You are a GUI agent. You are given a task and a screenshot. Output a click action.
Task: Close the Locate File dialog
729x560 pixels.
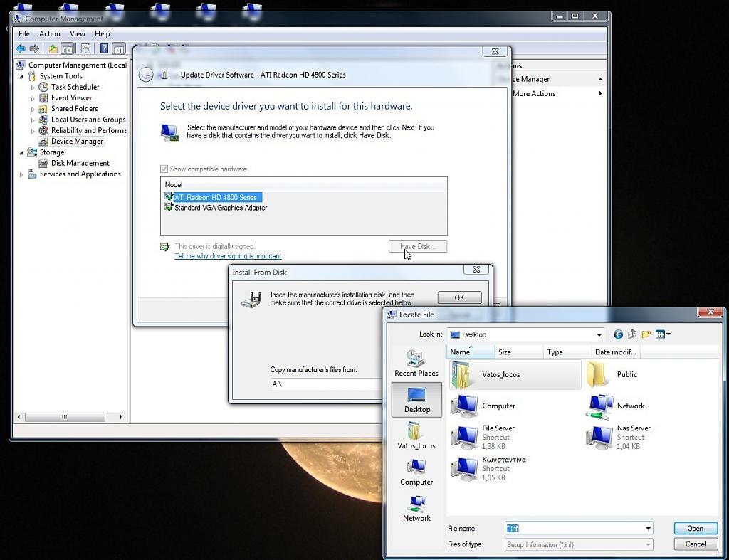(x=710, y=312)
